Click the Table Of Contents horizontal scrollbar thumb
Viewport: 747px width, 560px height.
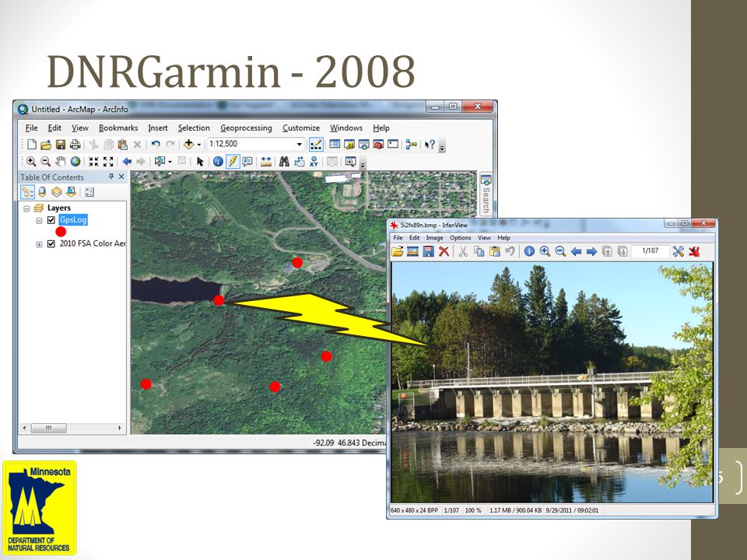point(48,428)
